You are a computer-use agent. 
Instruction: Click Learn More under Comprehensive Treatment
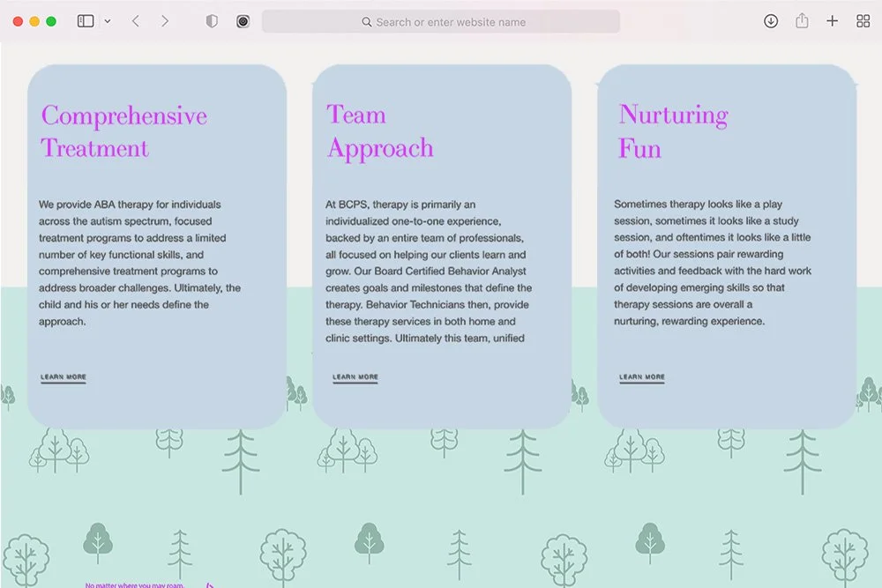63,376
